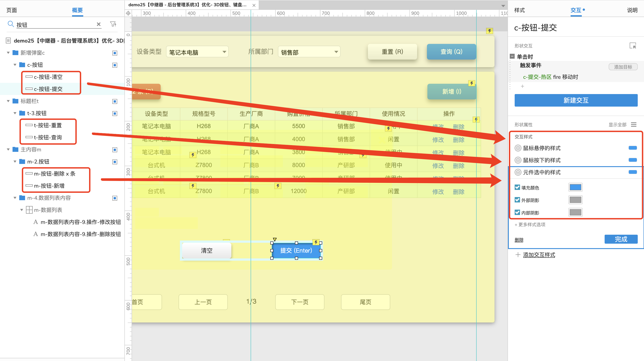Clear the outline search text
The image size is (644, 361).
(98, 24)
